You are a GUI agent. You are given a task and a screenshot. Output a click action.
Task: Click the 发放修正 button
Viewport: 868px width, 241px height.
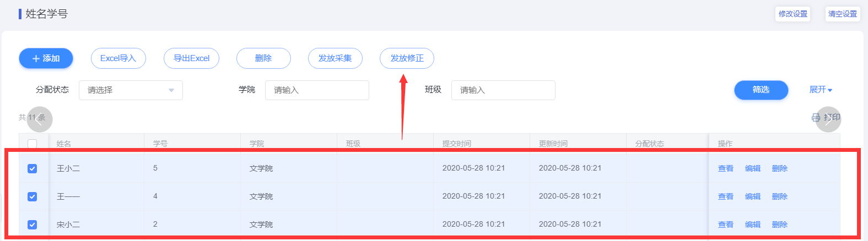pyautogui.click(x=407, y=58)
